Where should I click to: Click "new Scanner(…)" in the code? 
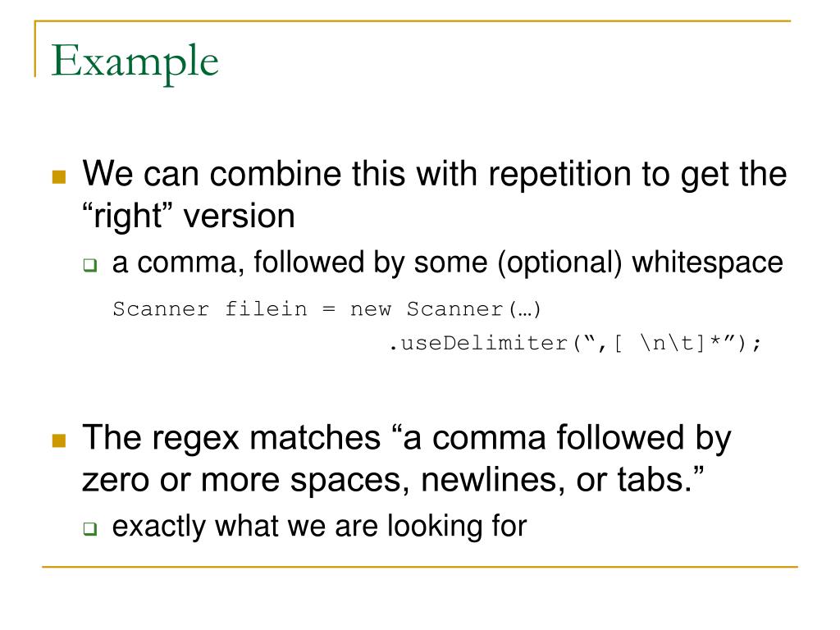tap(445, 309)
